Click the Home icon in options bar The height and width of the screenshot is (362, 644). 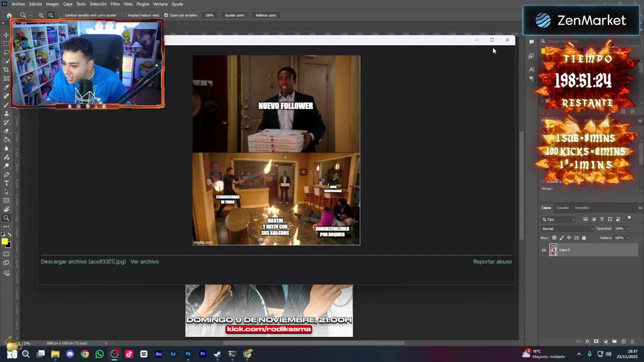(9, 15)
